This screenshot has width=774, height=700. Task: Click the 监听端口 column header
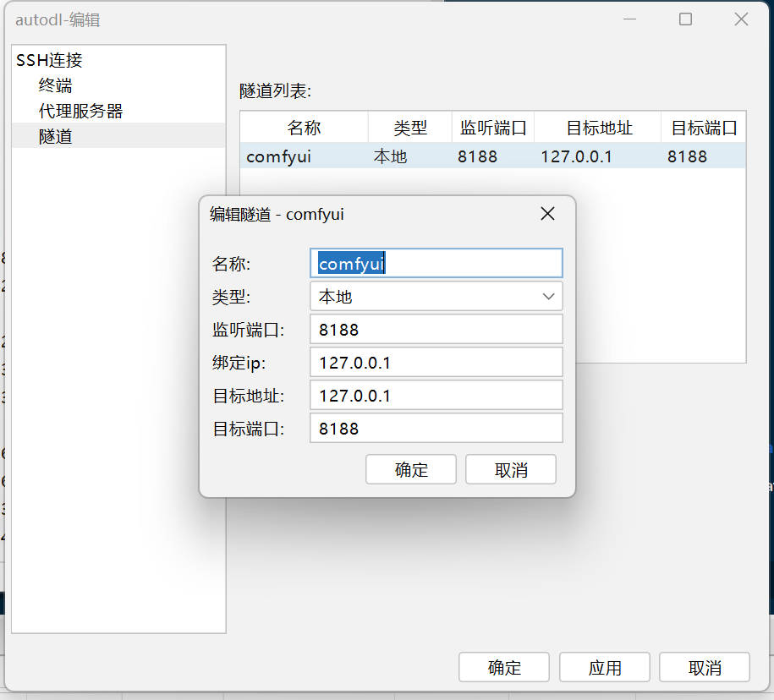coord(493,128)
